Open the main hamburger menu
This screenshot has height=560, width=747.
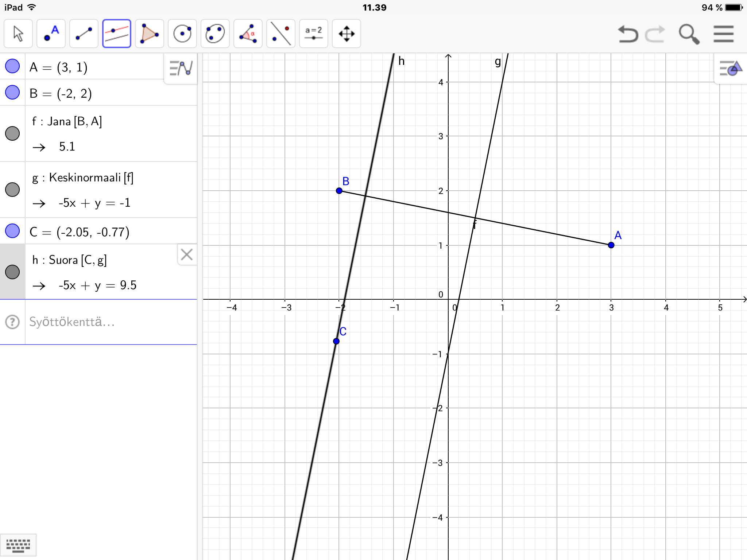click(x=723, y=34)
